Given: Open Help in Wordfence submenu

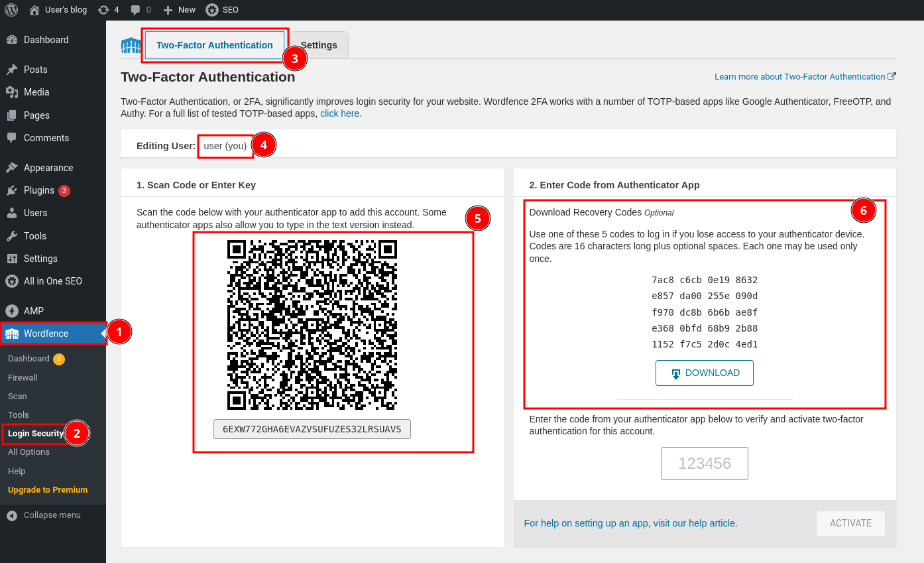Looking at the screenshot, I should click(17, 471).
